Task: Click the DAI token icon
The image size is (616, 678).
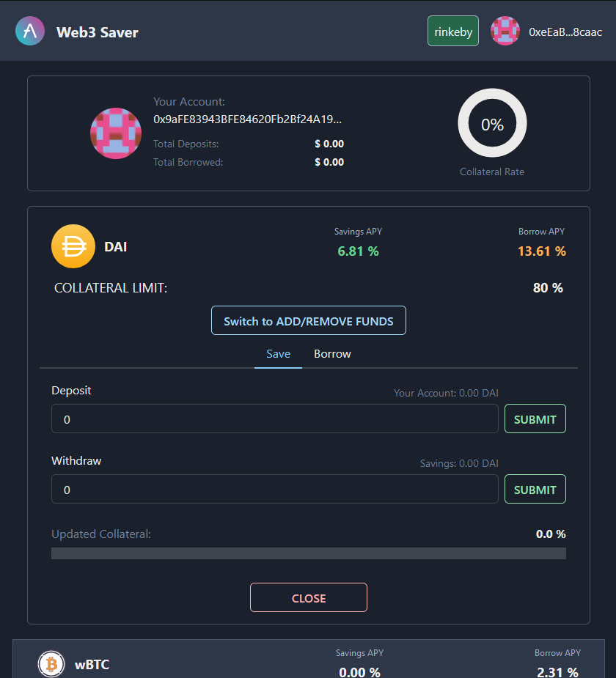Action: (x=73, y=247)
